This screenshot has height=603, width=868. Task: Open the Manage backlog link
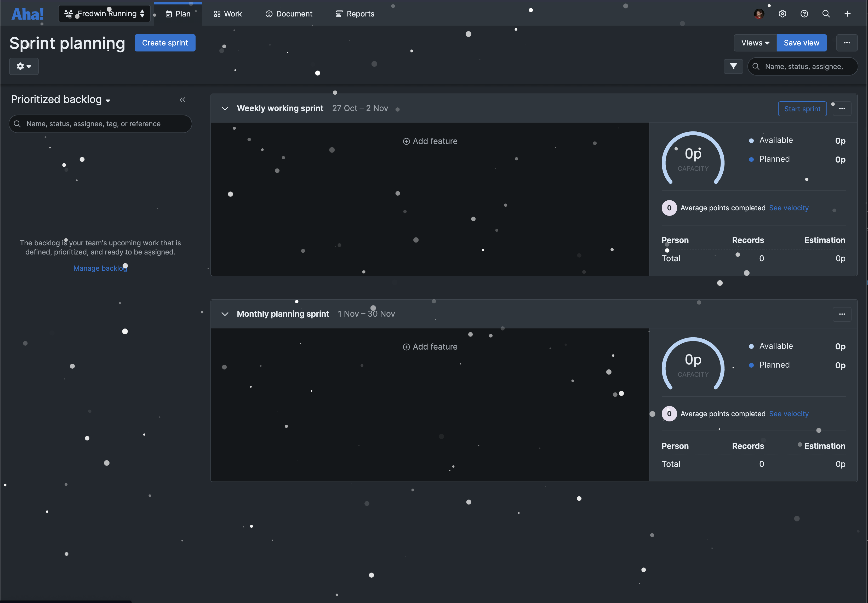100,268
